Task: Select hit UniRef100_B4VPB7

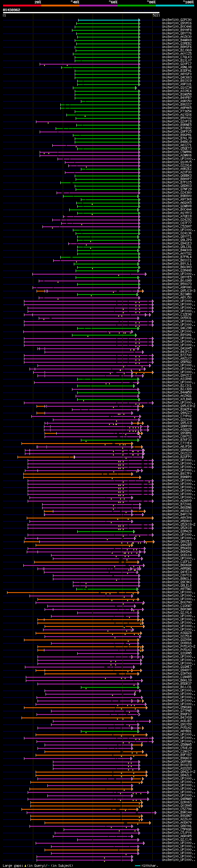Action: [x=177, y=98]
